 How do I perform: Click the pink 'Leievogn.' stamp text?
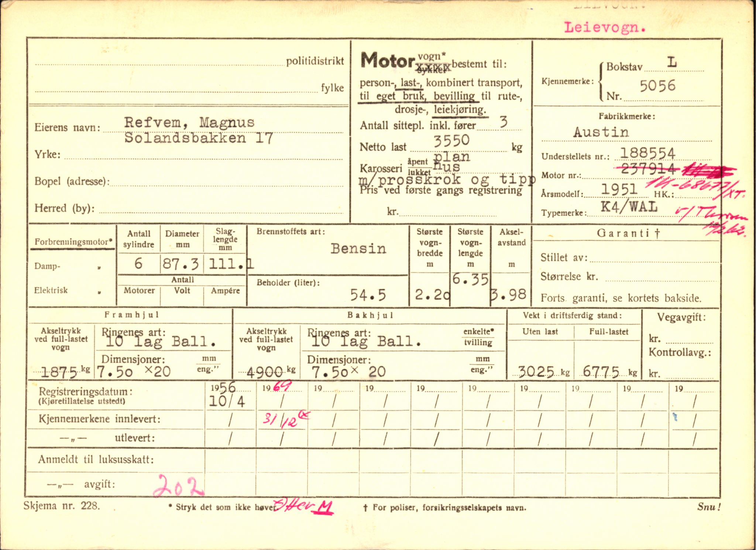pos(605,27)
